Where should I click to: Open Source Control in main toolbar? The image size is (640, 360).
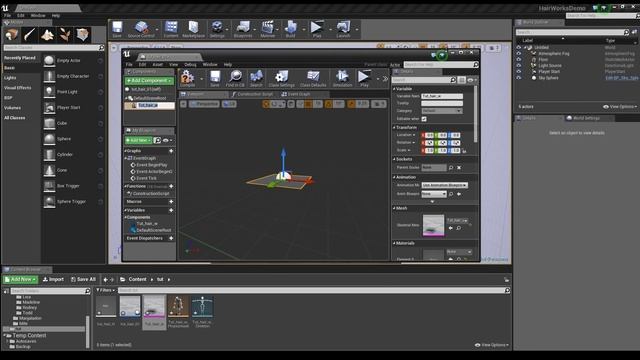click(x=141, y=29)
